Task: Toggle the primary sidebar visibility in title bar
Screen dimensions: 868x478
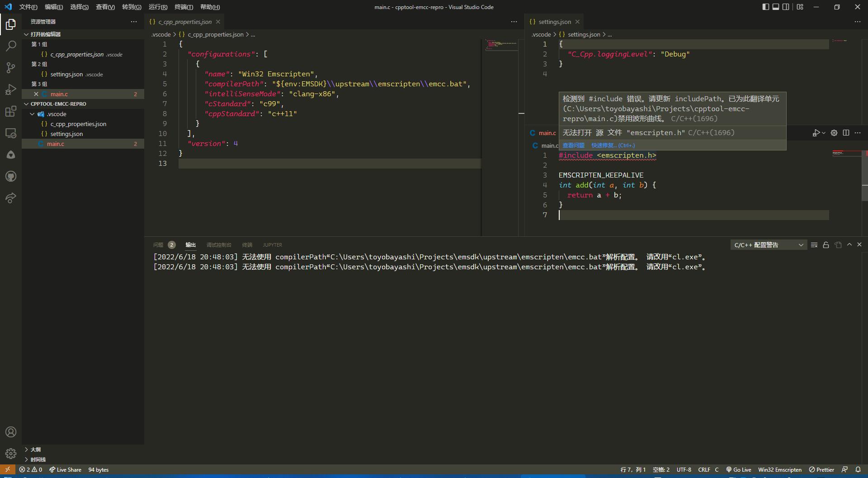Action: tap(765, 7)
